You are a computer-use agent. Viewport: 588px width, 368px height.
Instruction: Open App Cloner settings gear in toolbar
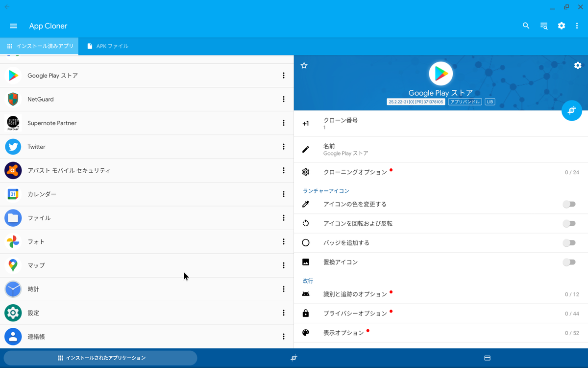coord(562,26)
